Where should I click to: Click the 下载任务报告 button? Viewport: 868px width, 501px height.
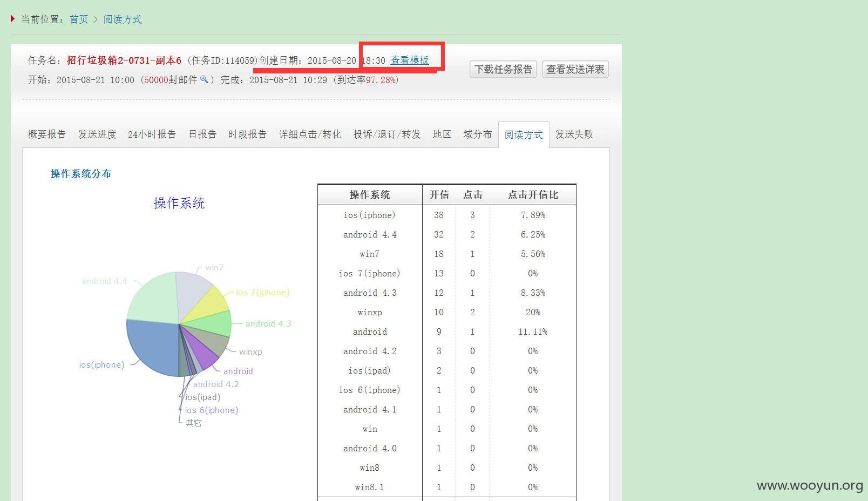point(503,69)
